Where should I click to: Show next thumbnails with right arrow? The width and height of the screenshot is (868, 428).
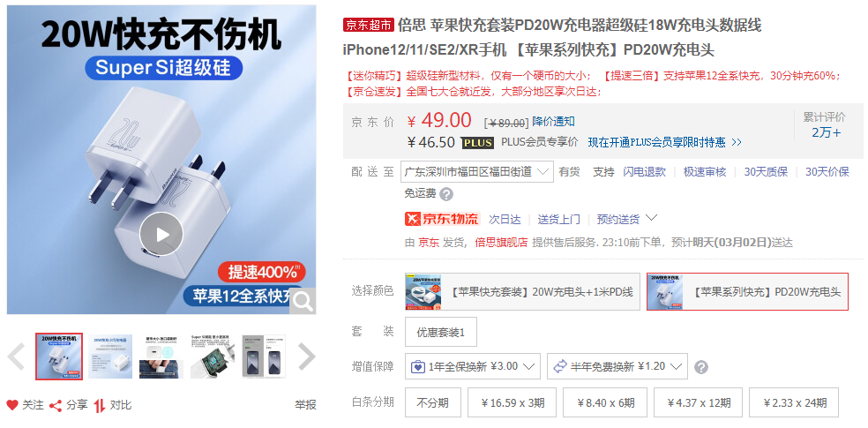pos(307,357)
